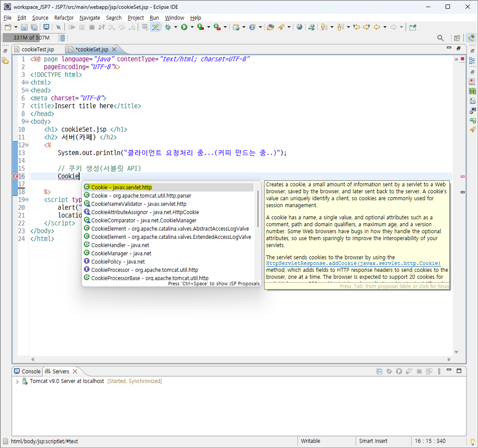Open the Next Annotation dropdown arrow
The image size is (478, 448).
point(332,27)
